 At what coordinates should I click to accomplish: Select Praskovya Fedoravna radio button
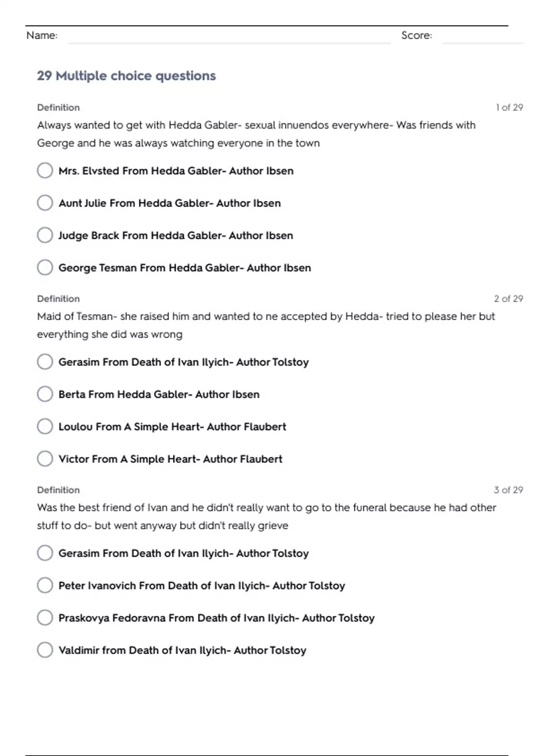coord(45,618)
